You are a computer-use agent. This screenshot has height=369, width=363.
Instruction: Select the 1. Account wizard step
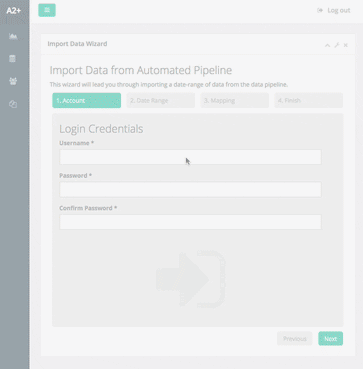87,100
